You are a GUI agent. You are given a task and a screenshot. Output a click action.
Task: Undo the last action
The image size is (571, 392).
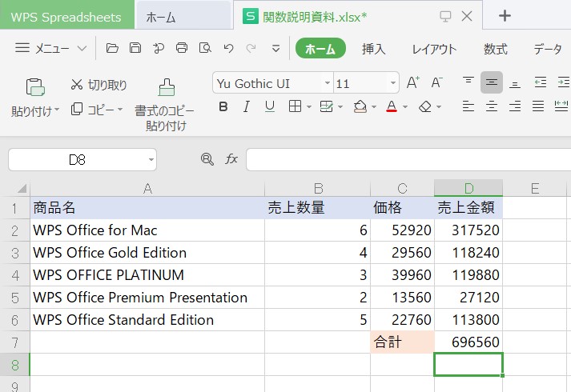tap(228, 48)
